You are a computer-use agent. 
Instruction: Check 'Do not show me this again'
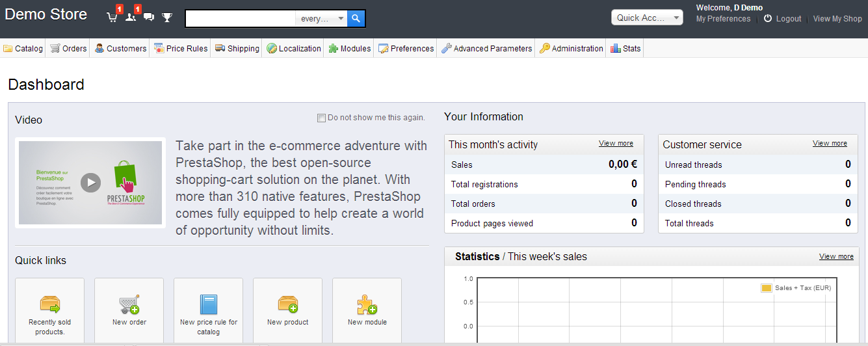click(321, 118)
